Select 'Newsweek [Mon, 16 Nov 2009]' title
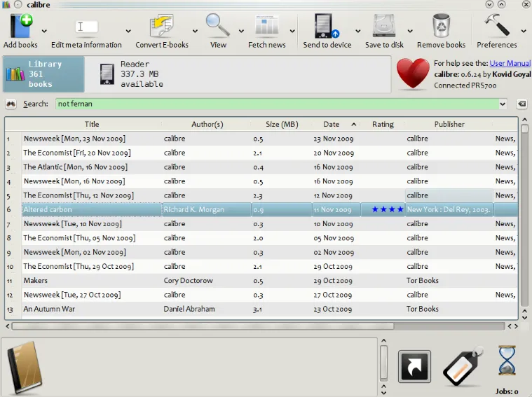The height and width of the screenshot is (397, 532). click(74, 181)
